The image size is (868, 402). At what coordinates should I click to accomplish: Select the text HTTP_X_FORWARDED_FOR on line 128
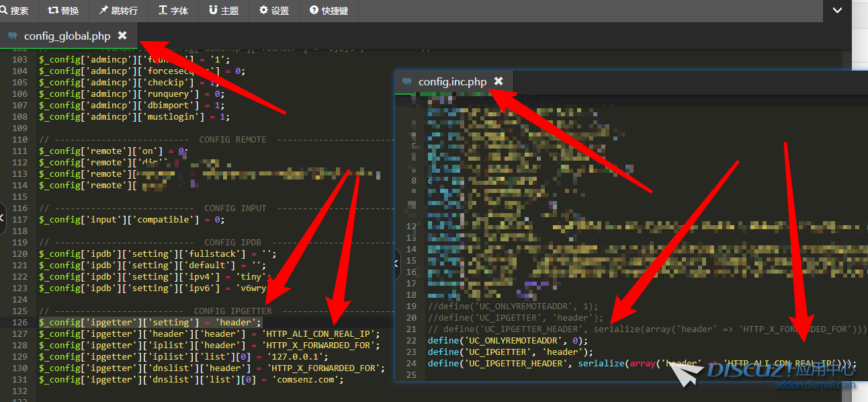click(x=320, y=345)
